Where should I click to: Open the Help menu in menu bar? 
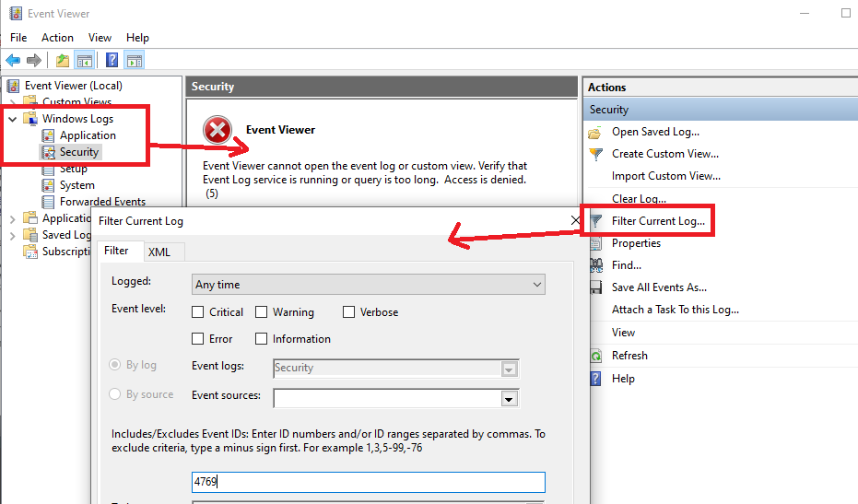coord(137,37)
